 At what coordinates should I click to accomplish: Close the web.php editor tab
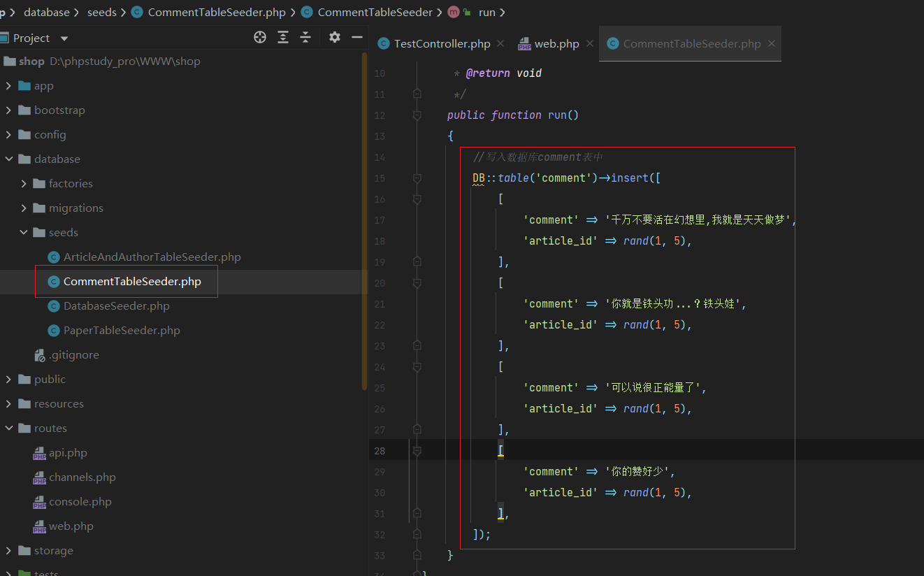pos(590,43)
